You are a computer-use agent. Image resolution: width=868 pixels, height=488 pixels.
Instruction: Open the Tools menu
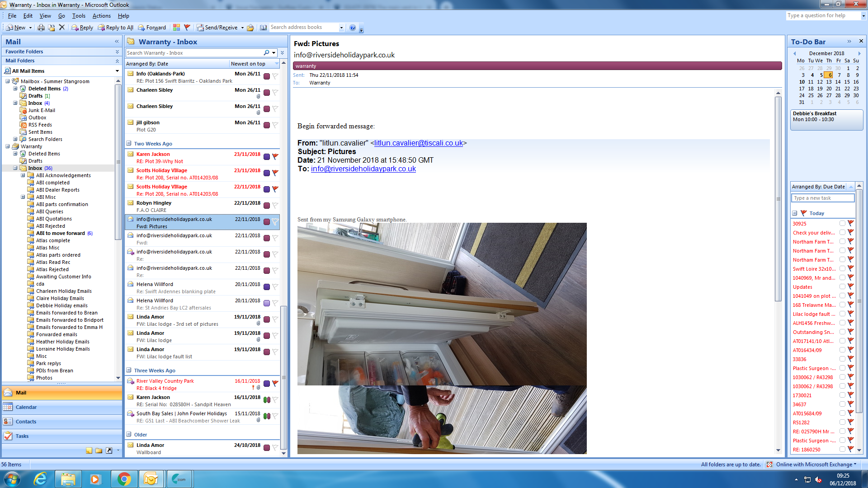[79, 16]
